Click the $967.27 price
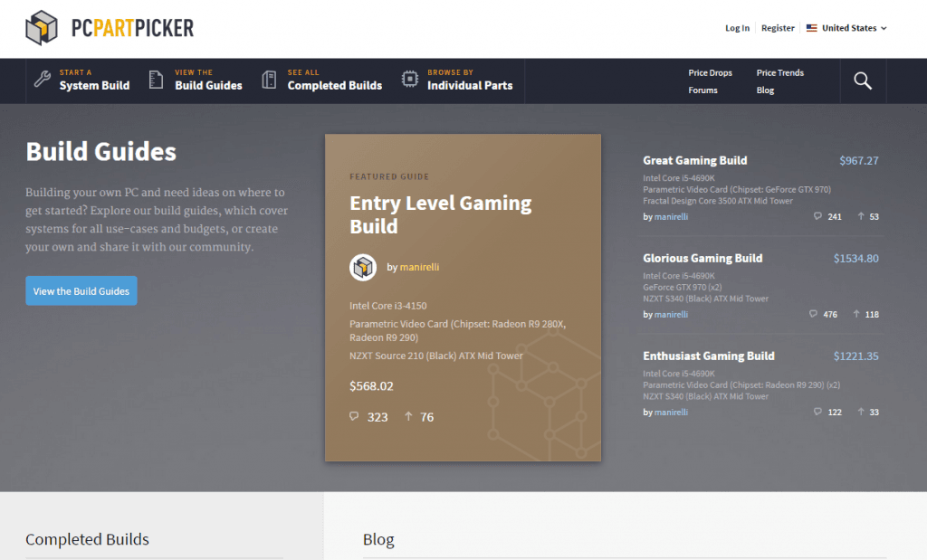Image resolution: width=927 pixels, height=560 pixels. click(858, 161)
